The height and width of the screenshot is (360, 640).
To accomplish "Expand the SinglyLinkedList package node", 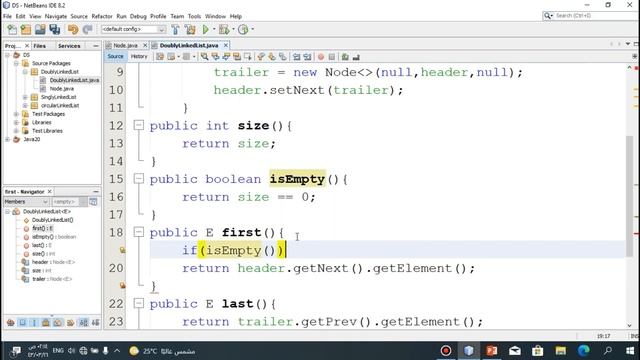I will (x=25, y=97).
